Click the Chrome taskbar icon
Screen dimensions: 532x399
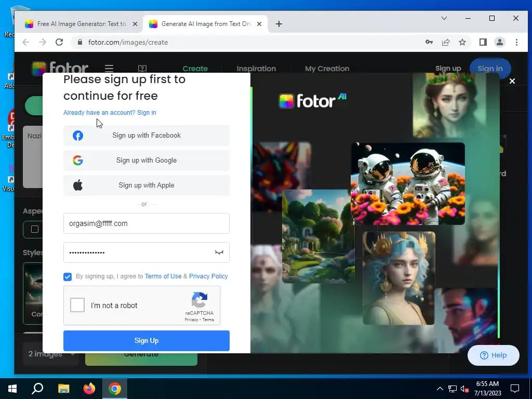[115, 389]
